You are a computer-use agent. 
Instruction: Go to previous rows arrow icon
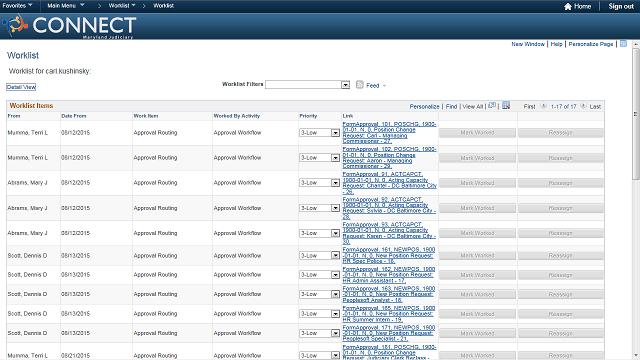coord(543,106)
